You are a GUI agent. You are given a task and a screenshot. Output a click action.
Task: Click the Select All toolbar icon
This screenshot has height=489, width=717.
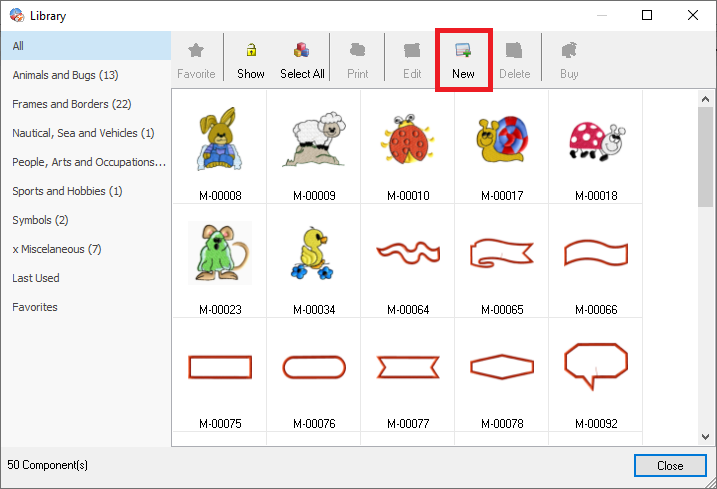(x=302, y=51)
